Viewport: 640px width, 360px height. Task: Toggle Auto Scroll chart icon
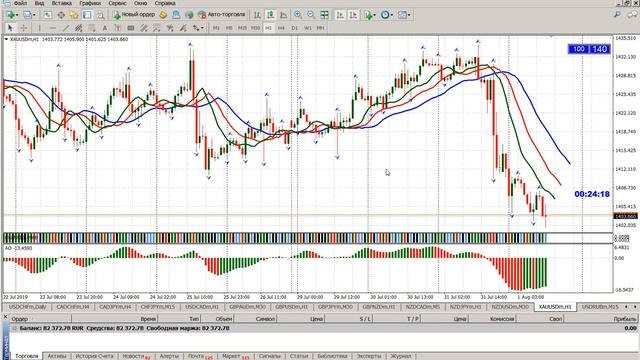[340, 15]
